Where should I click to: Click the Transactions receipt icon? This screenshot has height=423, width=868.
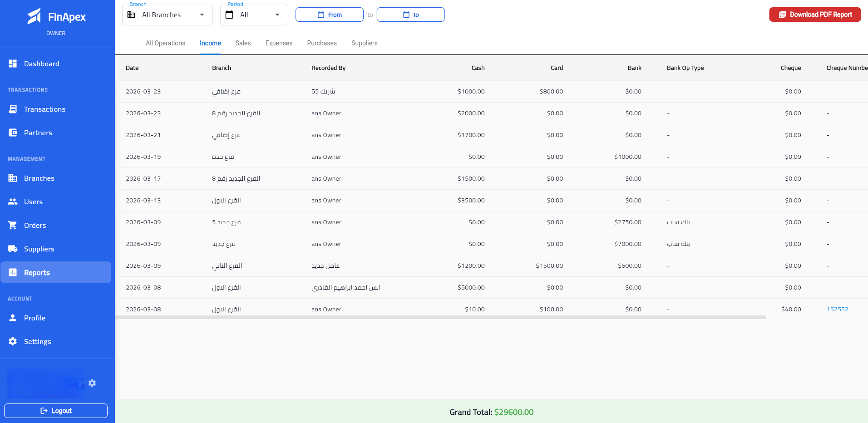pos(13,109)
